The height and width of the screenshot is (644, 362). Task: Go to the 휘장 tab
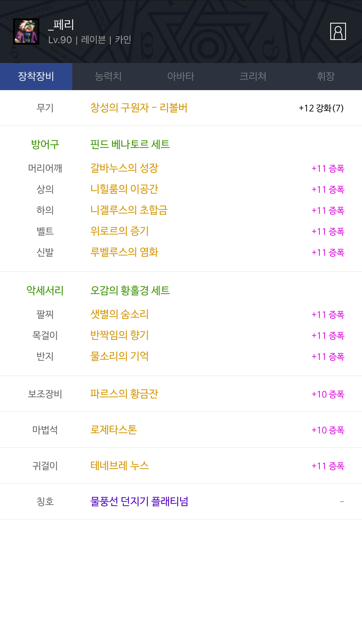click(326, 77)
